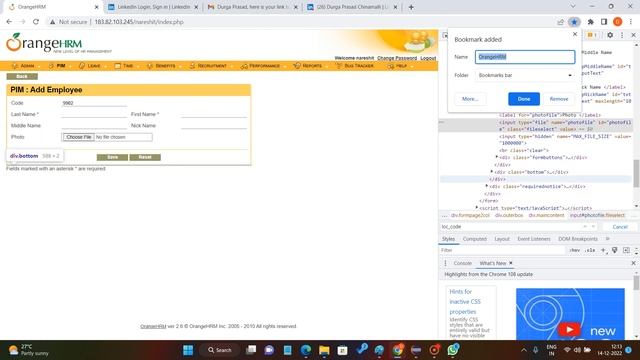Close the DevTools bottom drawer
Image resolution: width=640 pixels, height=360 pixels.
coord(633,263)
